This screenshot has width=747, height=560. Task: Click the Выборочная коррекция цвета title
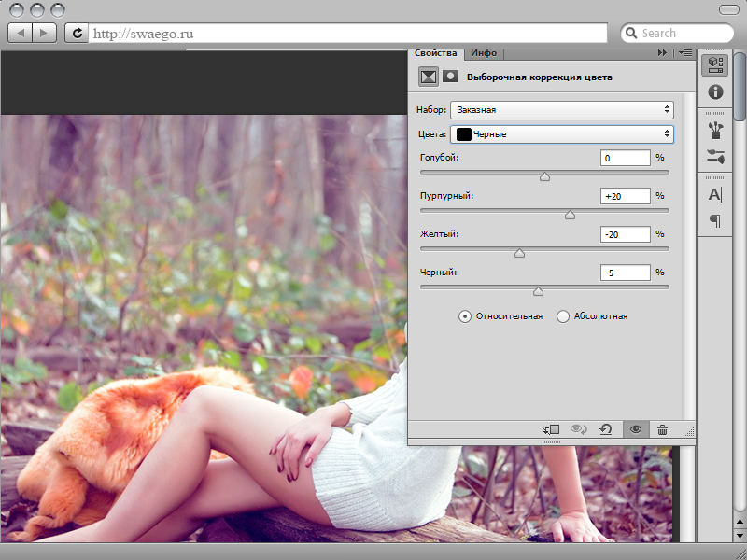(540, 77)
